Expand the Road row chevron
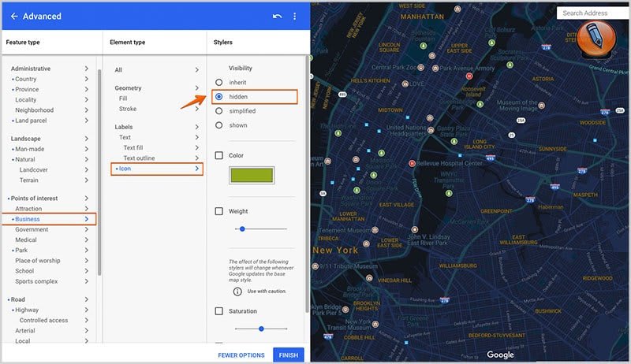Viewport: 631px width, 364px height. tap(87, 299)
